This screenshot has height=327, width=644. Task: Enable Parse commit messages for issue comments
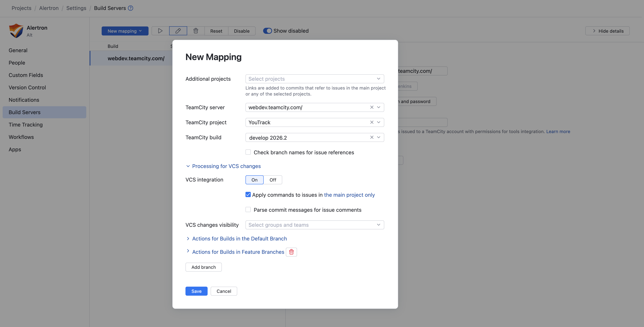coord(248,210)
